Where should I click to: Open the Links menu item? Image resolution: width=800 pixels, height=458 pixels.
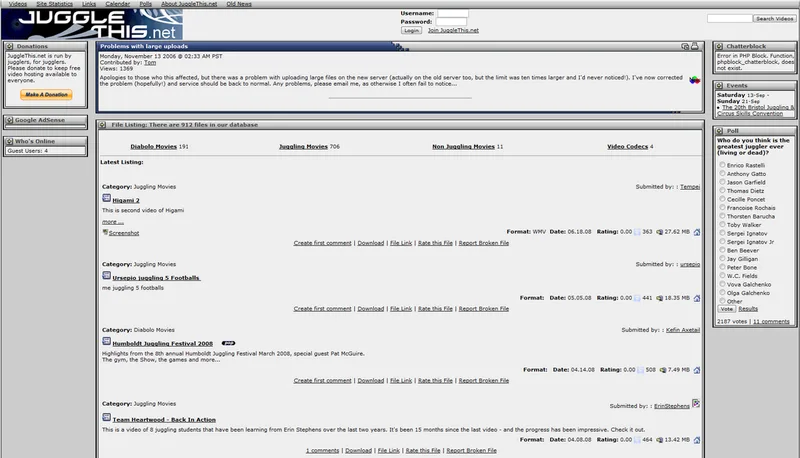[x=89, y=4]
